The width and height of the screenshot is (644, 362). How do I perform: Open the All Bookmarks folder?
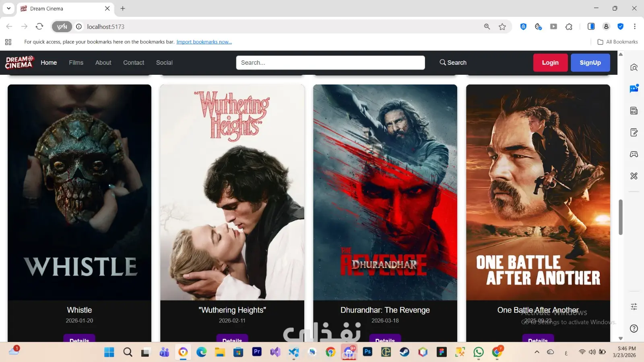[x=618, y=42]
